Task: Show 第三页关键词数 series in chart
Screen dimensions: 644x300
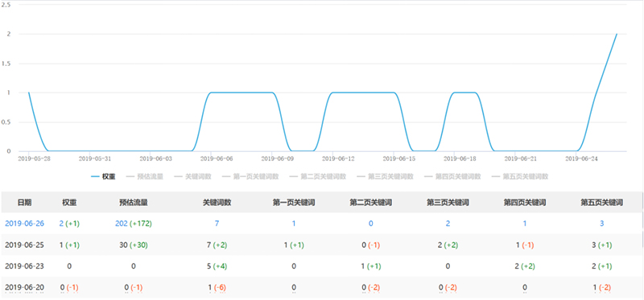Action: 385,176
